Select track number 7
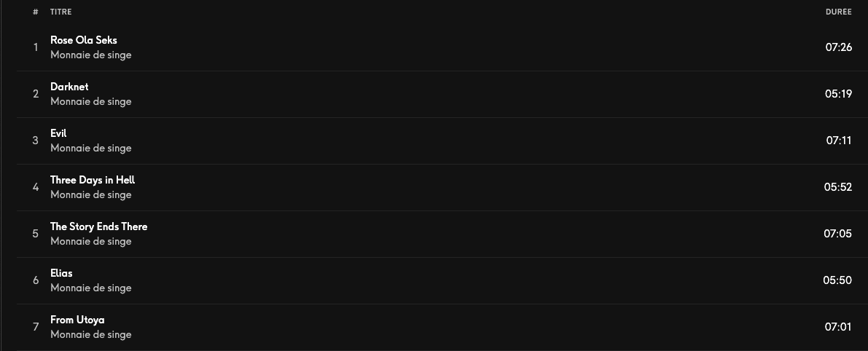This screenshot has height=351, width=868. point(36,327)
